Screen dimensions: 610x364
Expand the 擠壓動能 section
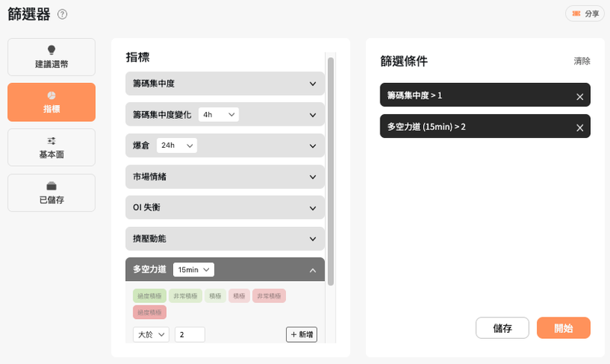[x=313, y=239]
